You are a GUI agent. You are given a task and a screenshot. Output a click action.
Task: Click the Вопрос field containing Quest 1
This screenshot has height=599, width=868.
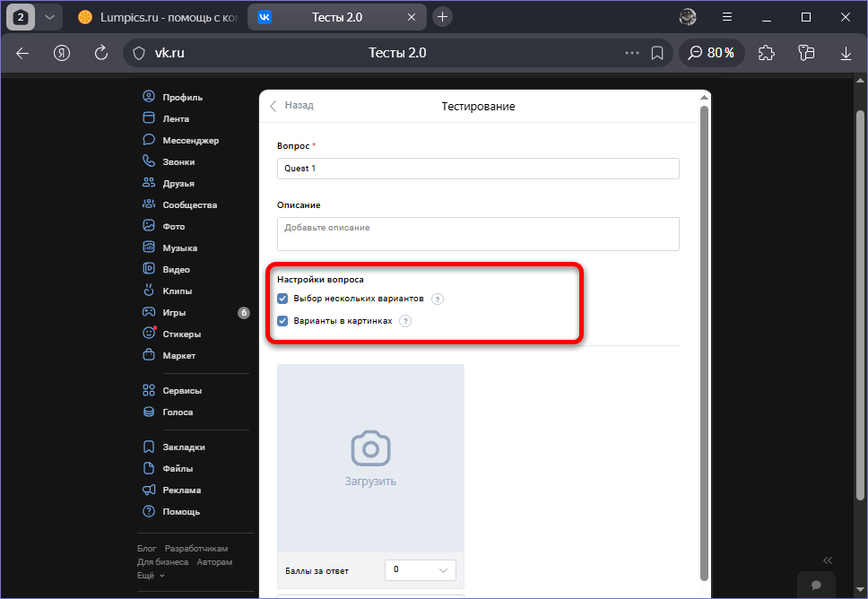478,169
